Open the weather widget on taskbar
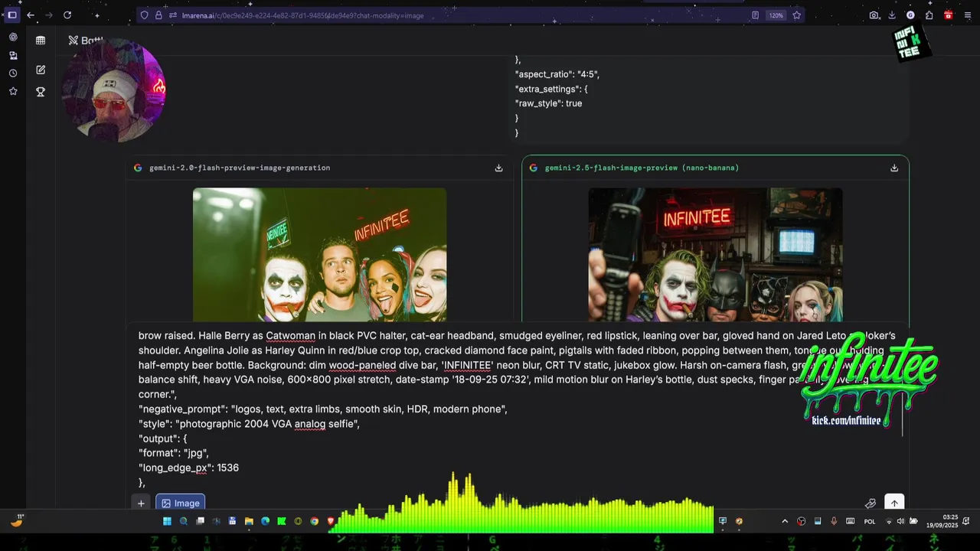Viewport: 980px width, 551px height. click(17, 521)
